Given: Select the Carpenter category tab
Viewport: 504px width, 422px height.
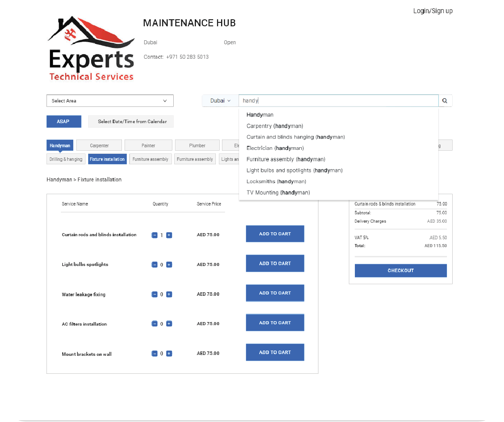Looking at the screenshot, I should coord(99,145).
